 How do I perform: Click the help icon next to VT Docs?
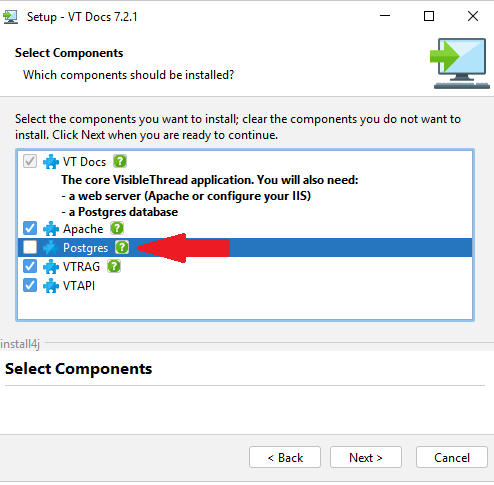[x=120, y=161]
